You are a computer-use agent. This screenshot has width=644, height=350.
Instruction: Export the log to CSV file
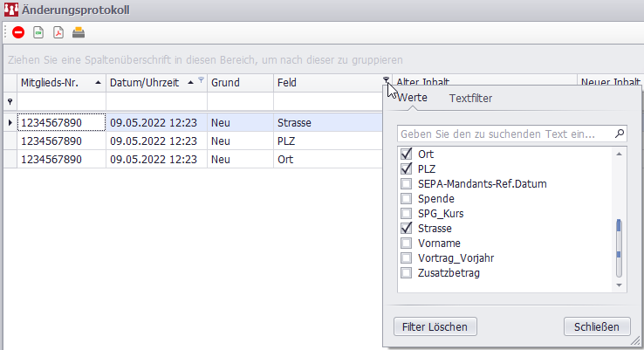click(38, 33)
